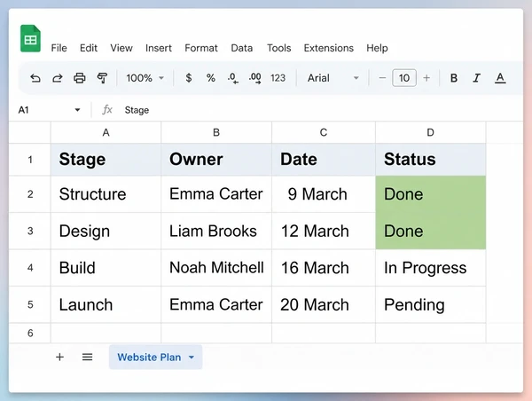Select row 6 header
Screen dimensions: 532x401
(30, 333)
